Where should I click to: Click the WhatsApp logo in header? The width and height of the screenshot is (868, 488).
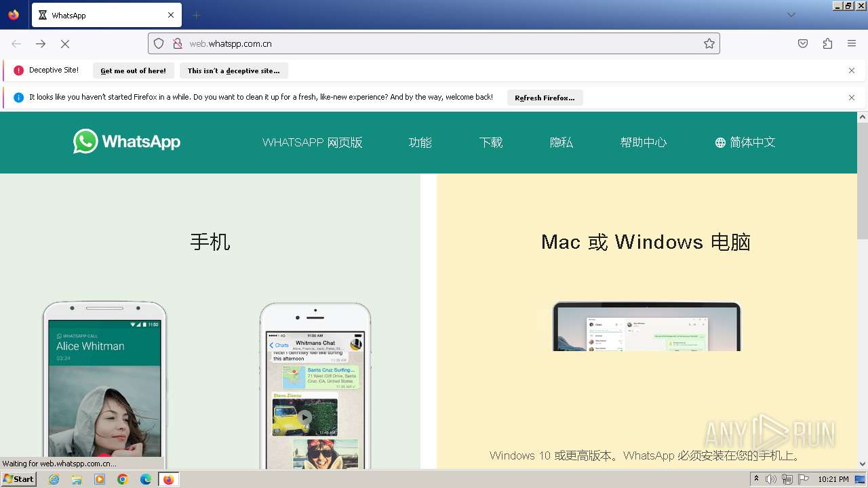coord(127,142)
